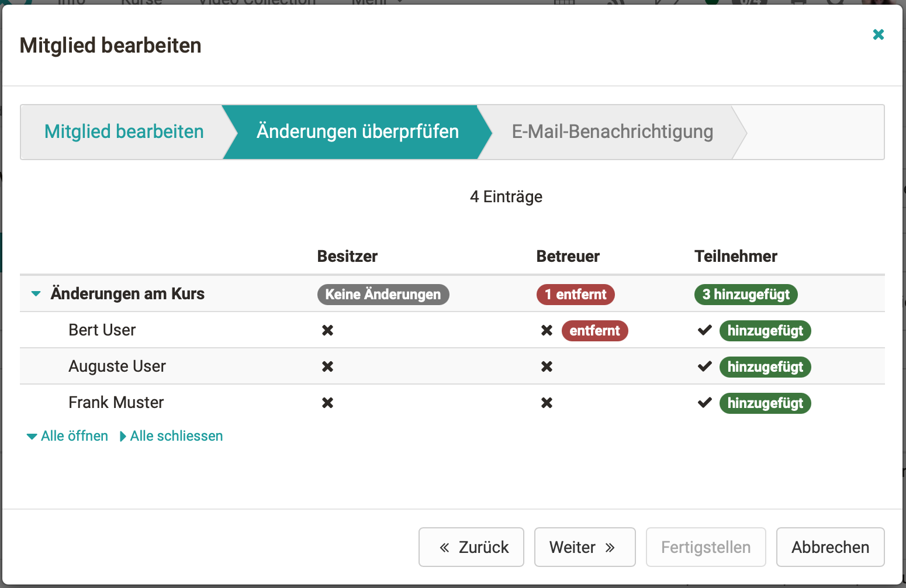906x588 pixels.
Task: Proceed with the Weiter button
Action: point(585,547)
